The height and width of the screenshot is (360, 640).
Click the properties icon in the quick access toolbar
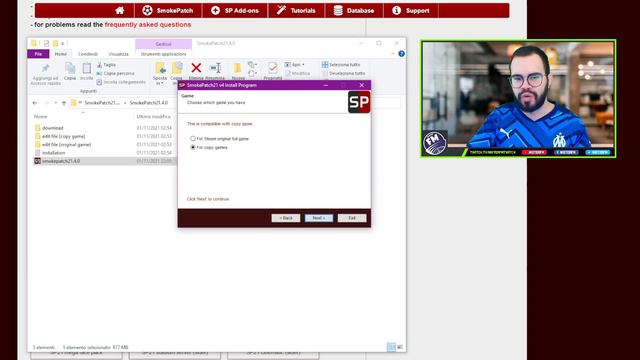(x=46, y=43)
